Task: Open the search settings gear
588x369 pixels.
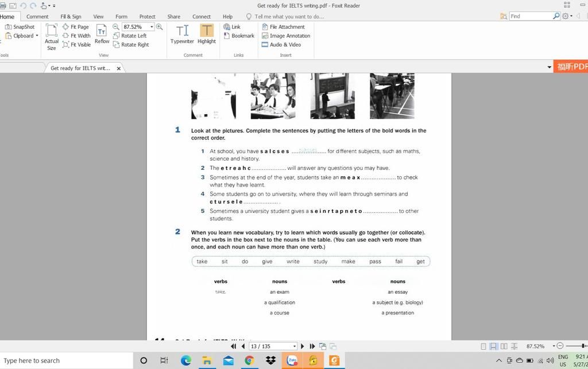Action: 566,16
